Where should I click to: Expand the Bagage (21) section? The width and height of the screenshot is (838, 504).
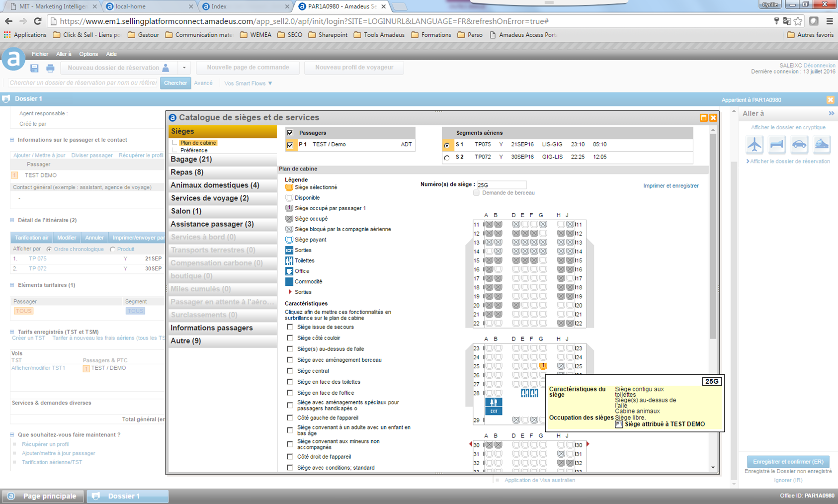[x=191, y=160]
